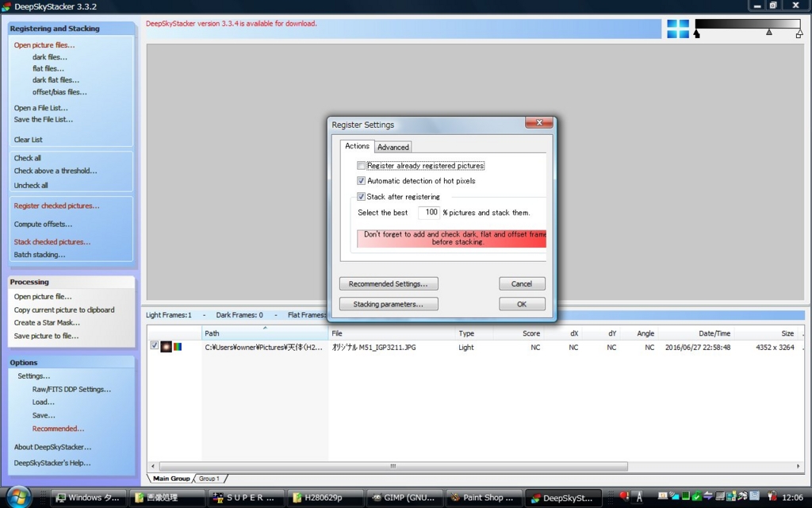Toggle Stack after registering checkbox

point(361,197)
